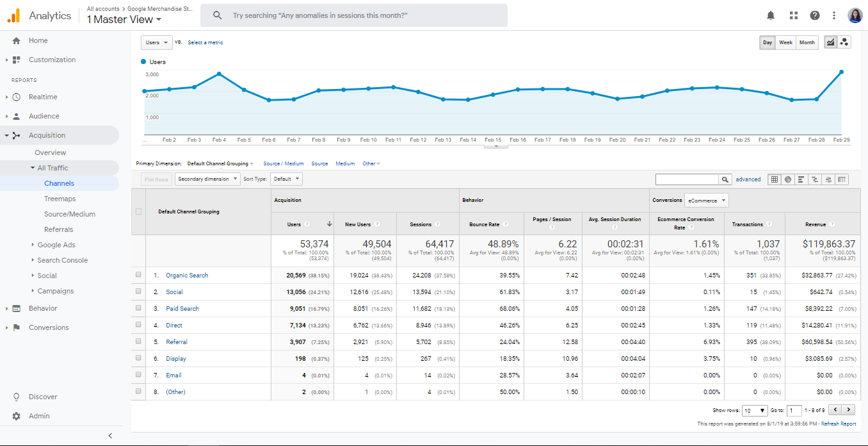Screen dimensions: 868x446
Task: Click the Go to page number field
Action: [794, 410]
